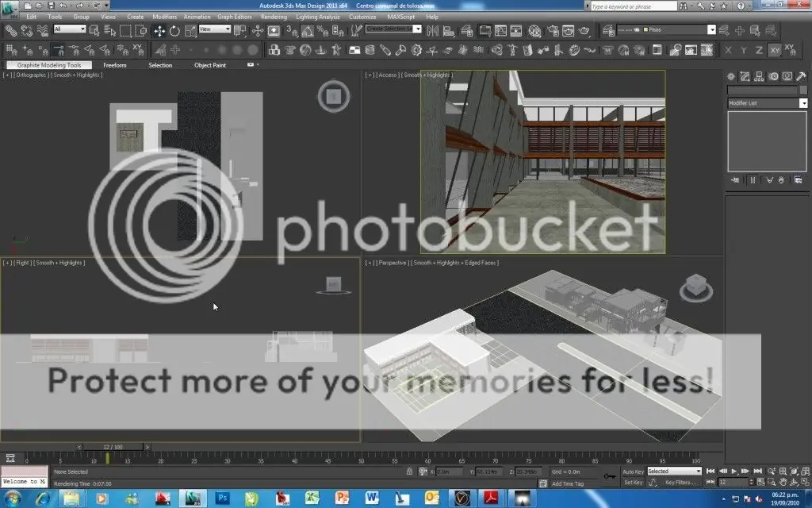The width and height of the screenshot is (812, 508).
Task: Toggle Absolute/Offset transform type-in mode
Action: [423, 471]
